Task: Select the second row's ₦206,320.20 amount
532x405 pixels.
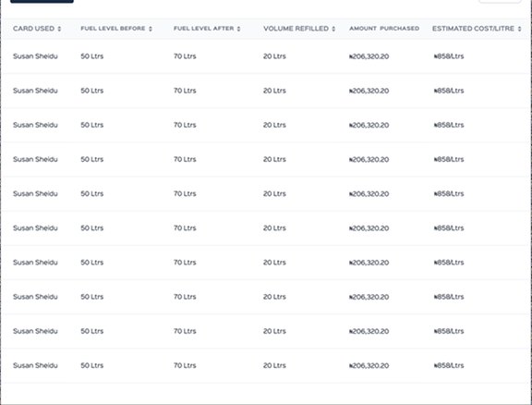Action: pos(369,91)
